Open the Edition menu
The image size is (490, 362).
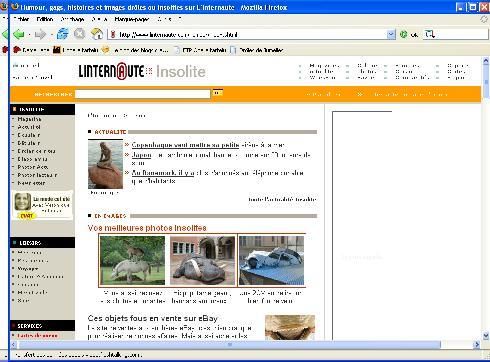click(x=45, y=19)
